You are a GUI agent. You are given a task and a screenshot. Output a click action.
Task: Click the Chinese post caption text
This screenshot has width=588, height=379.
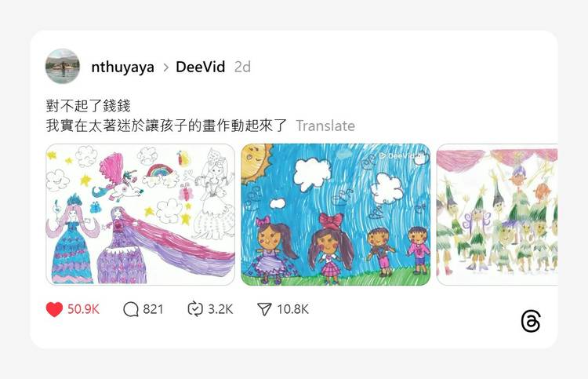coord(166,115)
